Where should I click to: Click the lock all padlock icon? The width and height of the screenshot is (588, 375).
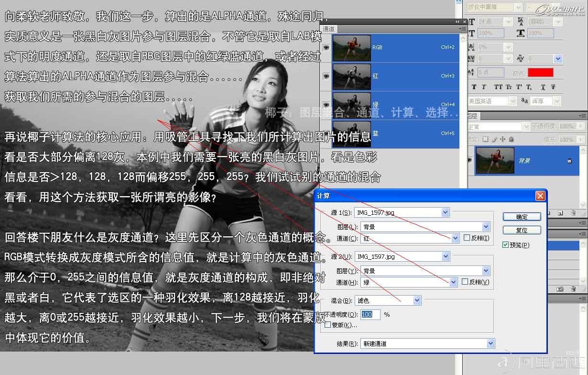point(511,139)
